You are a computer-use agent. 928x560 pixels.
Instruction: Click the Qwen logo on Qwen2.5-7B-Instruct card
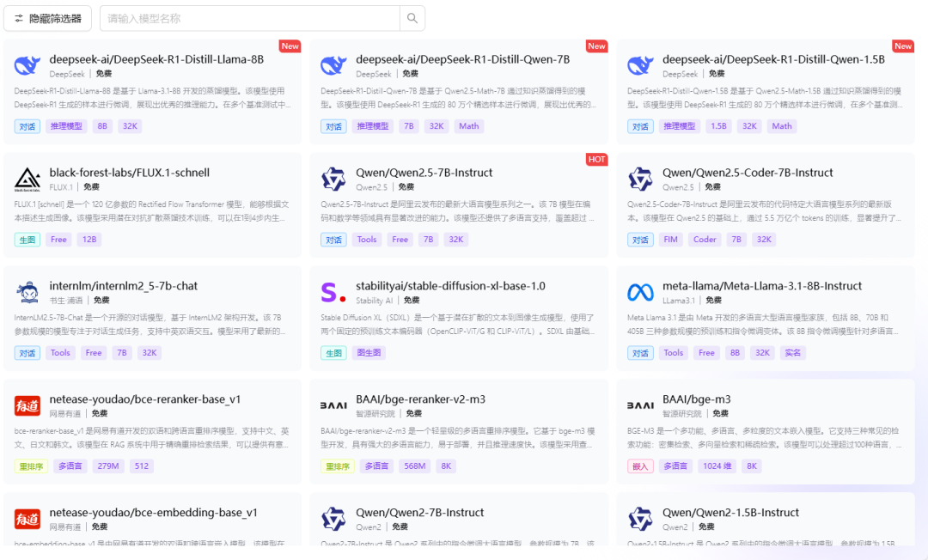pos(333,180)
